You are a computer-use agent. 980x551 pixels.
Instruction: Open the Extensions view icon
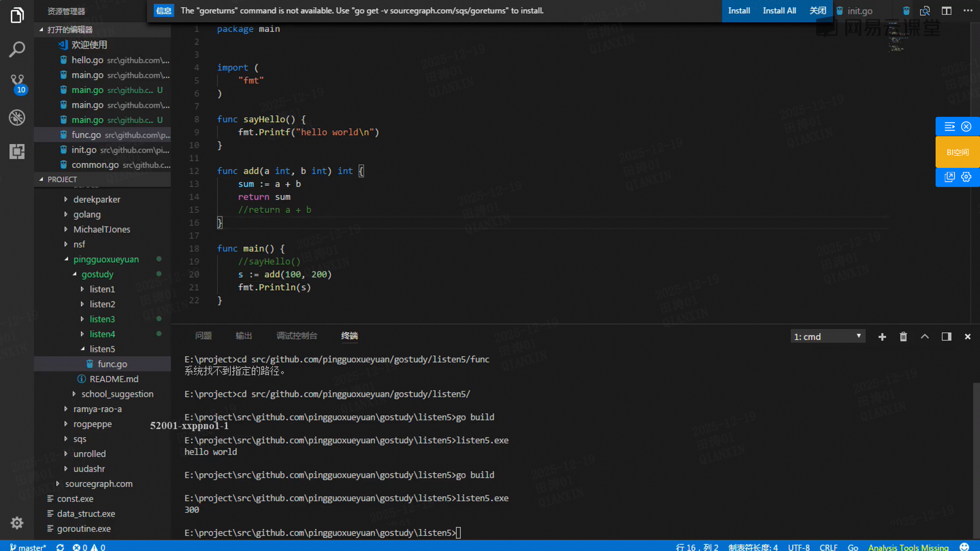tap(17, 152)
